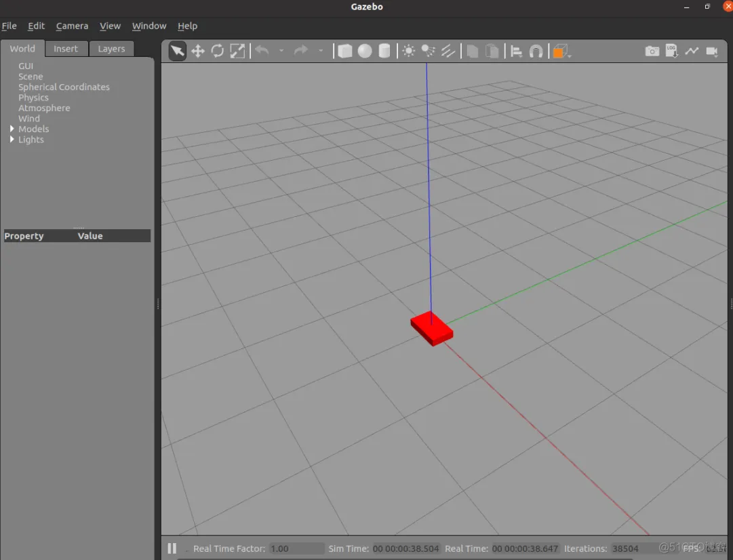This screenshot has height=560, width=733.
Task: Open the data log recorder
Action: pos(672,51)
